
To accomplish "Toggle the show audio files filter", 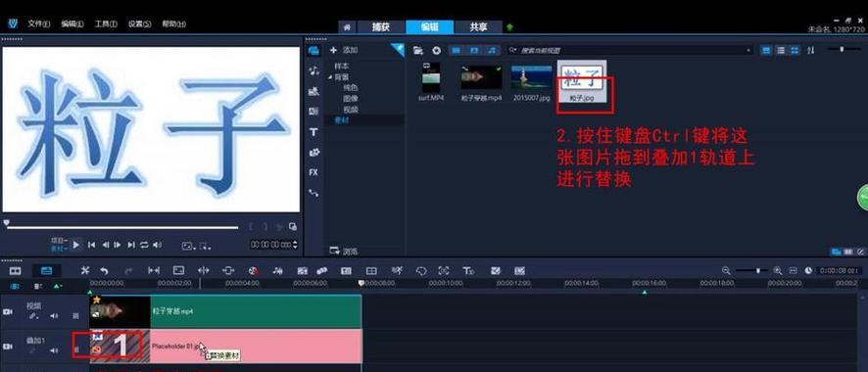I will point(492,50).
